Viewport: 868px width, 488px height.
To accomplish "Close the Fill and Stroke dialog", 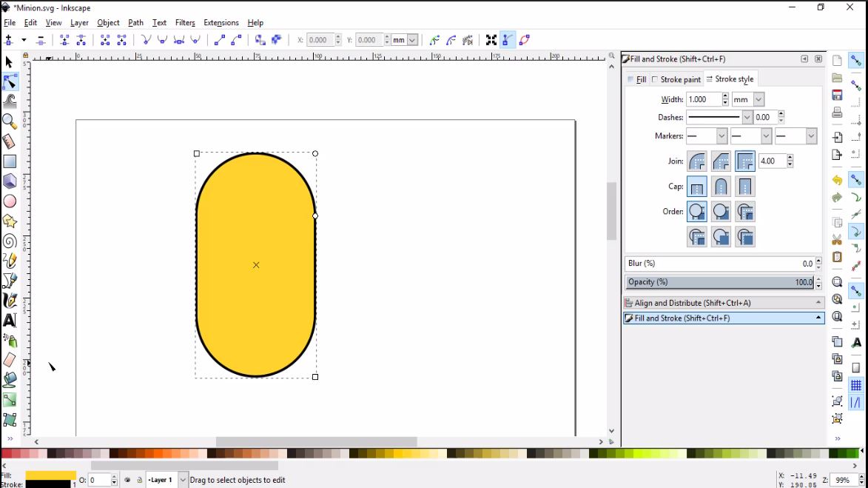I will click(x=818, y=59).
